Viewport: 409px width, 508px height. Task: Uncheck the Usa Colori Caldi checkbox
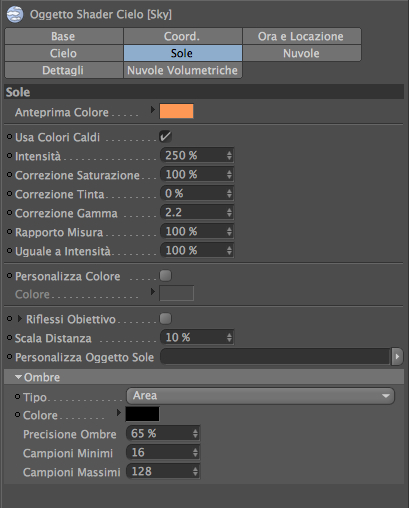point(165,136)
